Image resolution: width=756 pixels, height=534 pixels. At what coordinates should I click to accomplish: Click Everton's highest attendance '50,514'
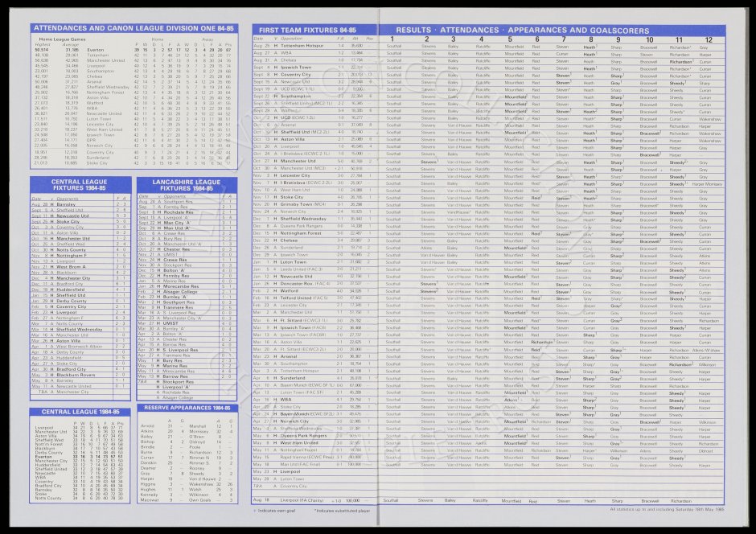(x=42, y=50)
